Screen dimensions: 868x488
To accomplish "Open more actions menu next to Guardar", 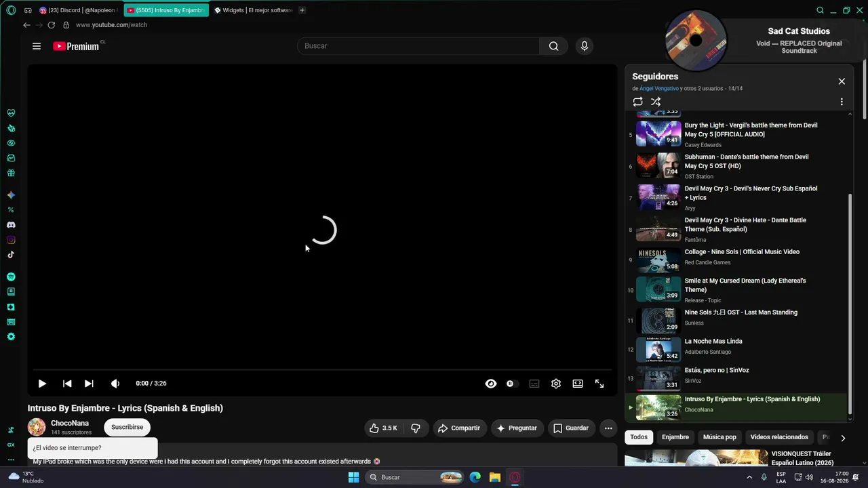I will [608, 428].
